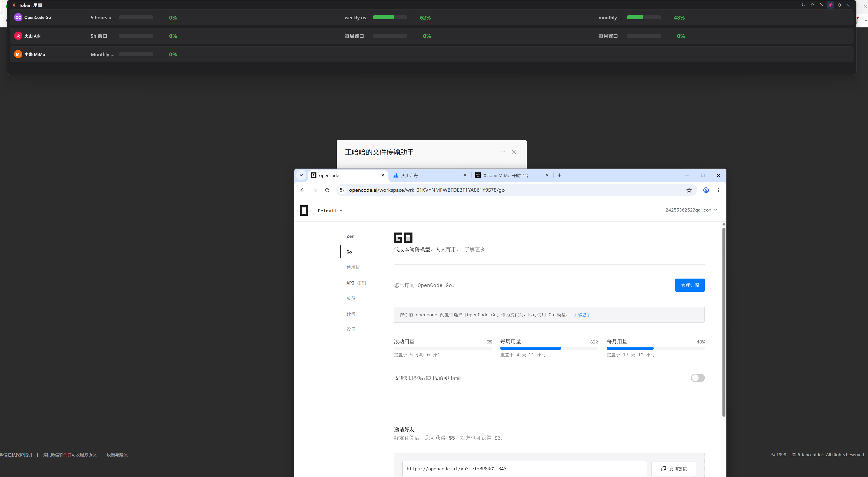868x477 pixels.
Task: Refresh the Token usage widget
Action: point(803,5)
